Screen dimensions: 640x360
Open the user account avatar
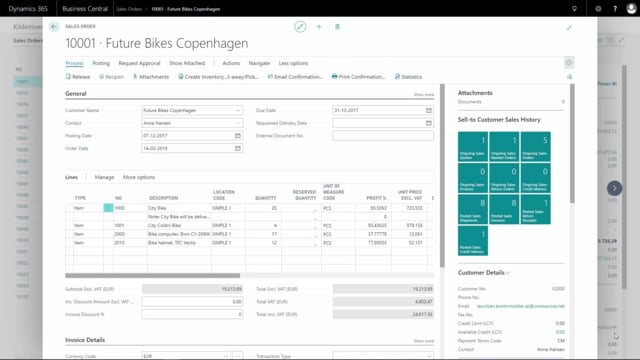631,9
